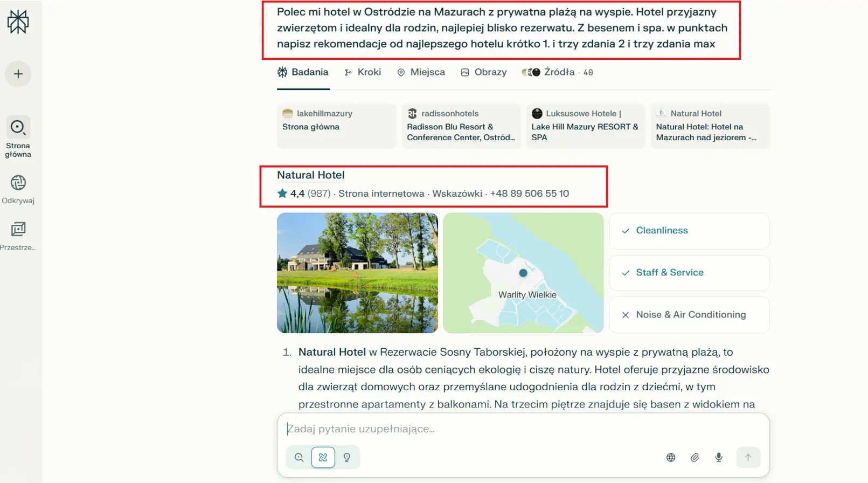Screen dimensions: 868x483
Task: Attach a file with paperclip icon
Action: click(695, 457)
